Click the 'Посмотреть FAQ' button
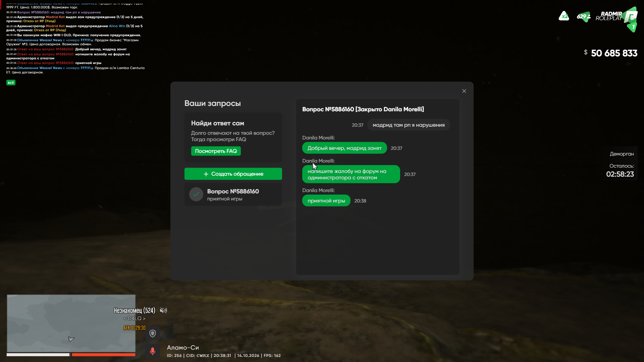644x362 pixels. [x=216, y=151]
